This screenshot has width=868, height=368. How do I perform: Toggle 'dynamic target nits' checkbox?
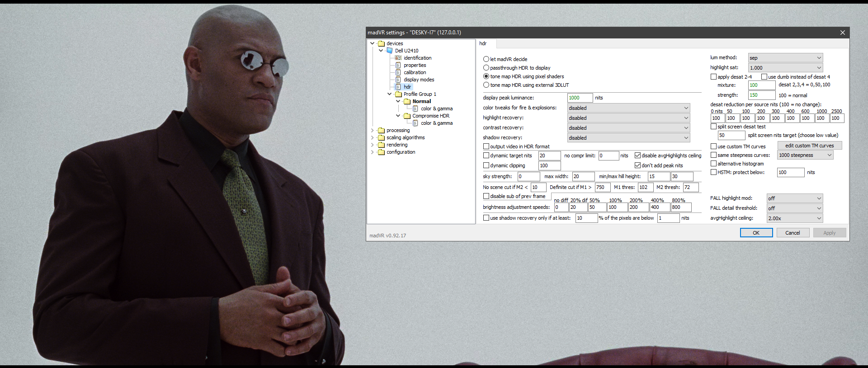[x=486, y=156]
